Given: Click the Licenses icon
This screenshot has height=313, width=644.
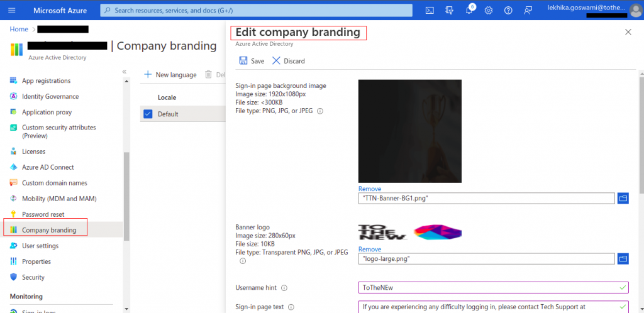Looking at the screenshot, I should [14, 151].
